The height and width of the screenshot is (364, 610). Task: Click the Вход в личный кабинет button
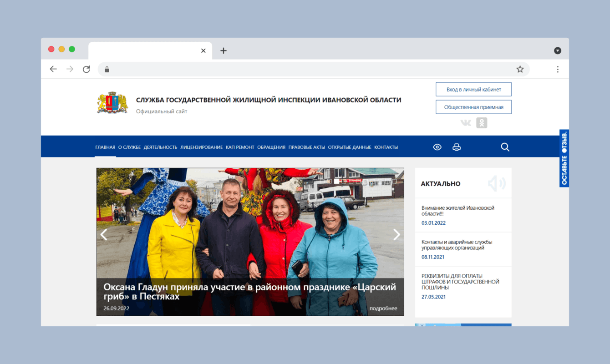473,90
